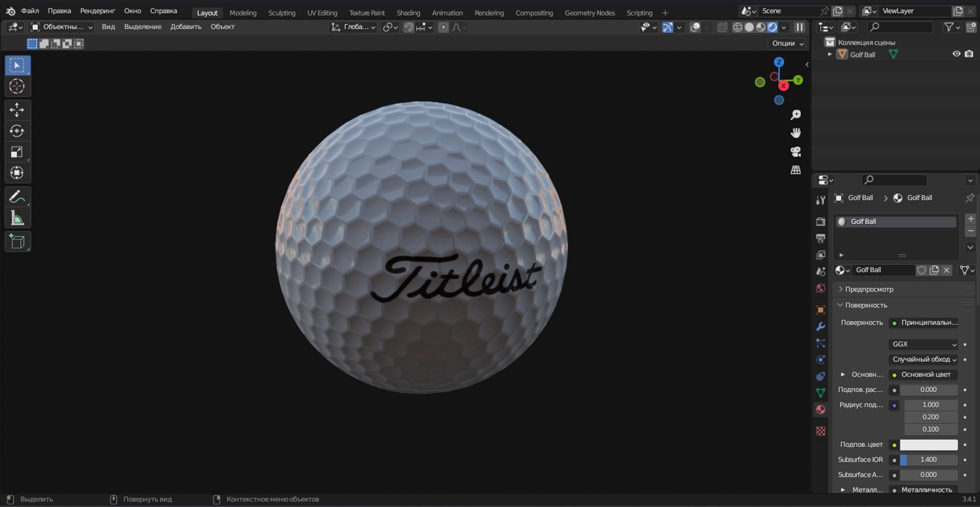Toggle fake user shield for Golf Ball material
Screen dimensions: 980x507
tap(921, 270)
